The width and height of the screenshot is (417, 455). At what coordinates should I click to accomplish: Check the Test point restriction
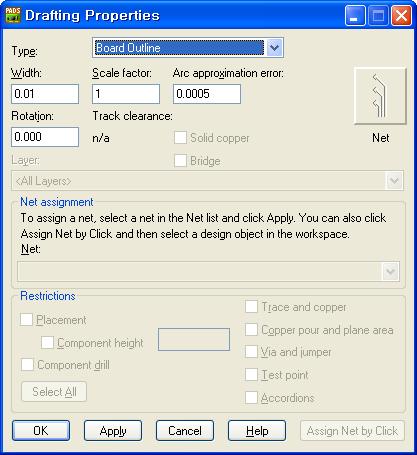[251, 375]
